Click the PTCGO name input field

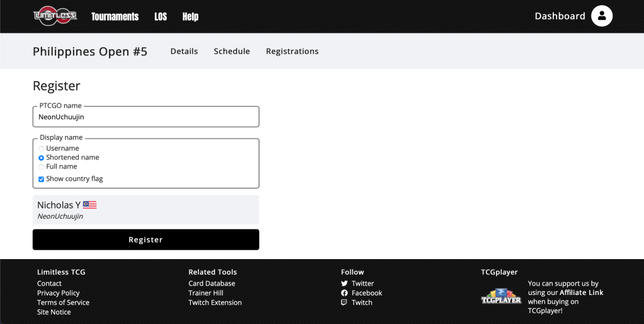(x=145, y=117)
